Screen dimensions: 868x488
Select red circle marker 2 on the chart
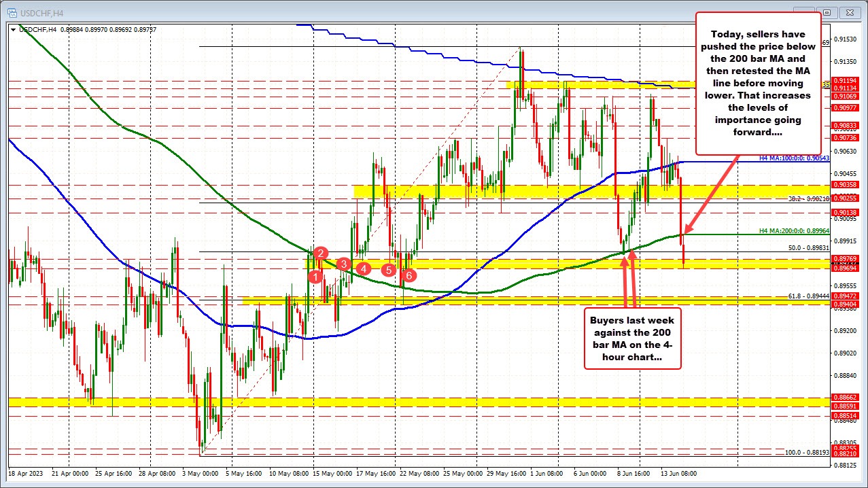coord(320,254)
